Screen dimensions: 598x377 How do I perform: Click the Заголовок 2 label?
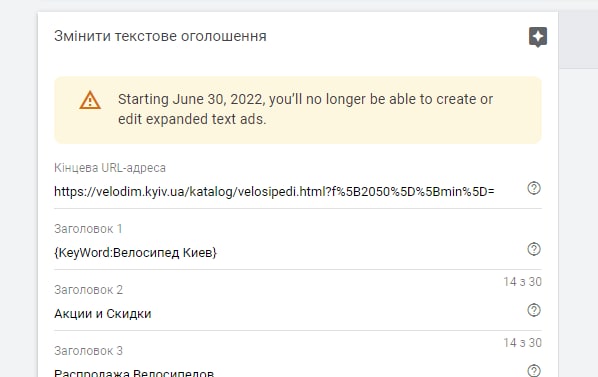88,290
